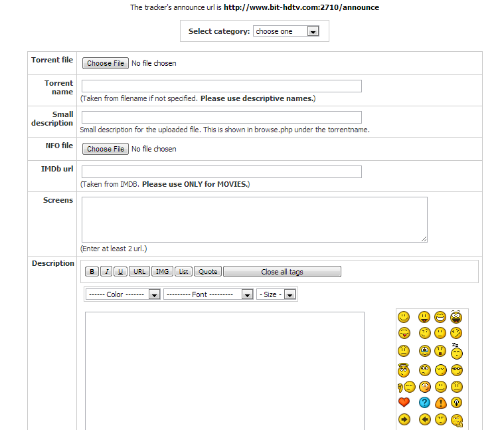Click the 'Small description for the uploaded file.' note
This screenshot has height=430, width=504.
pyautogui.click(x=141, y=130)
